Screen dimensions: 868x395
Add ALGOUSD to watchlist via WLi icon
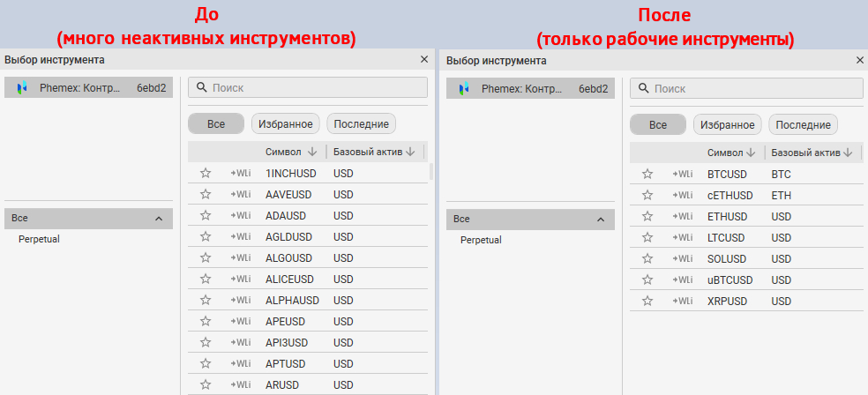click(240, 257)
